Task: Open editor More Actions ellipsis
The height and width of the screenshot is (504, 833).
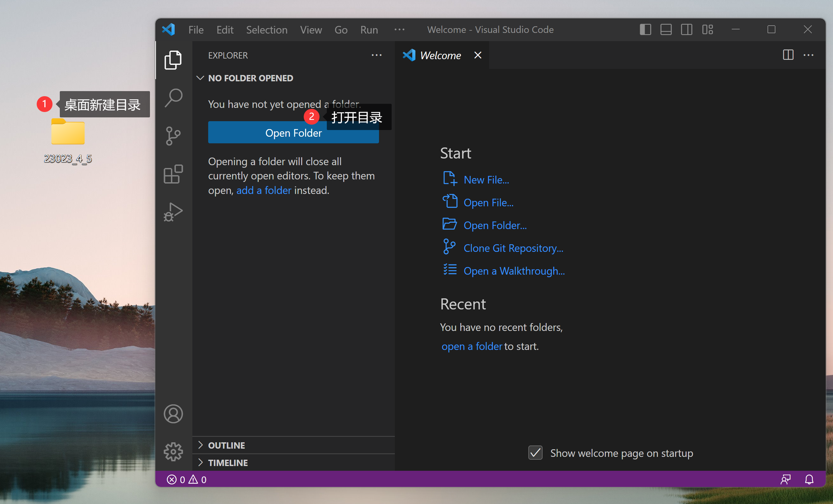Action: tap(808, 55)
